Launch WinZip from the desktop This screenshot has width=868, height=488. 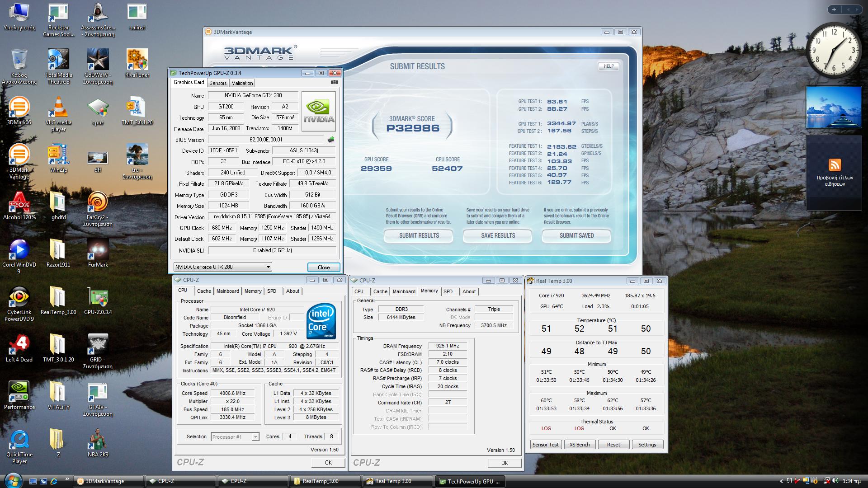click(59, 158)
